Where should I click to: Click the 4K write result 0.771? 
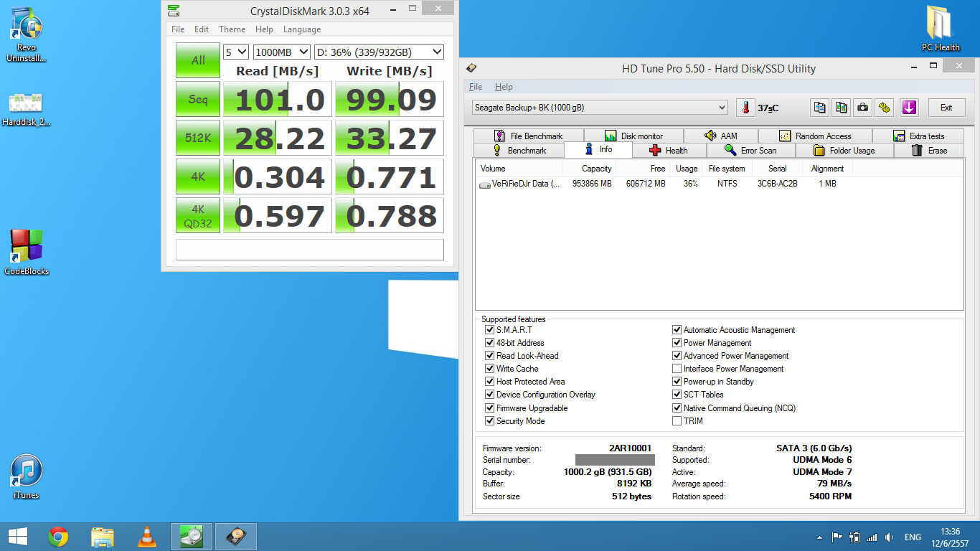390,176
